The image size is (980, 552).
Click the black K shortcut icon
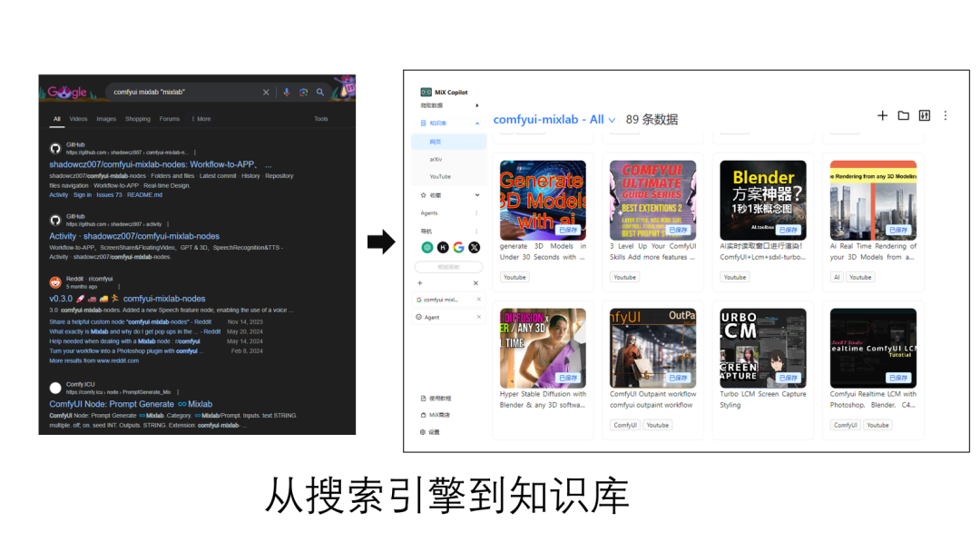[x=443, y=248]
